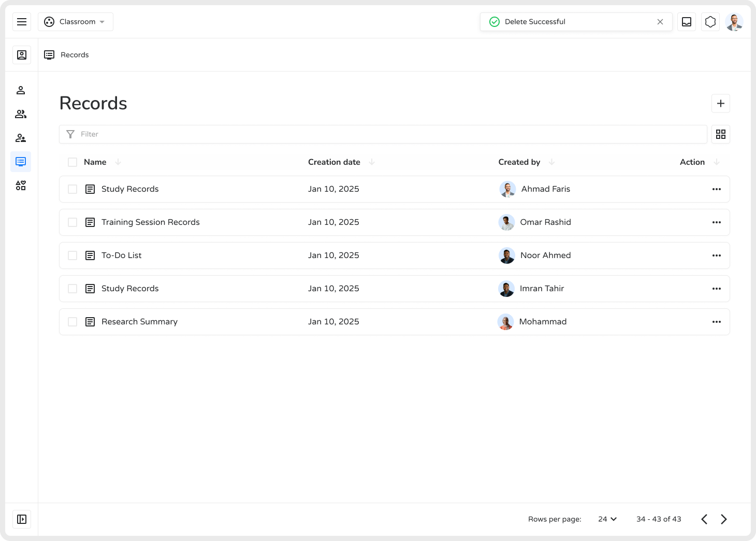Open the rows per page dropdown
756x541 pixels.
pyautogui.click(x=607, y=519)
